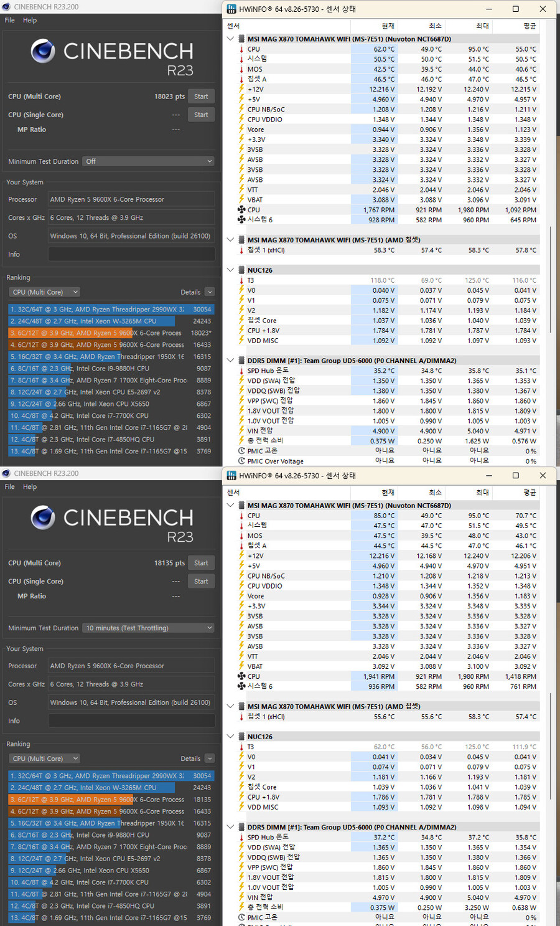Open Help menu in Cinebench window showing 18135 pts
The image size is (560, 926).
tap(30, 486)
